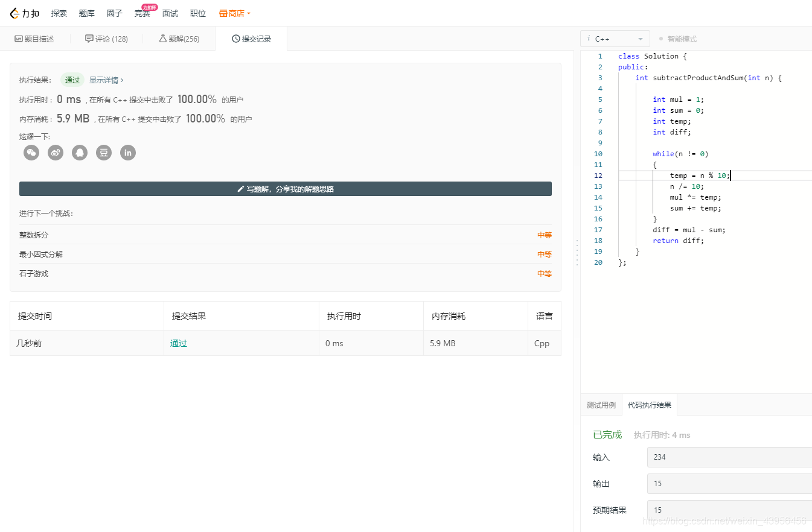Open the 职位 jobs menu
This screenshot has width=812, height=532.
(x=198, y=13)
